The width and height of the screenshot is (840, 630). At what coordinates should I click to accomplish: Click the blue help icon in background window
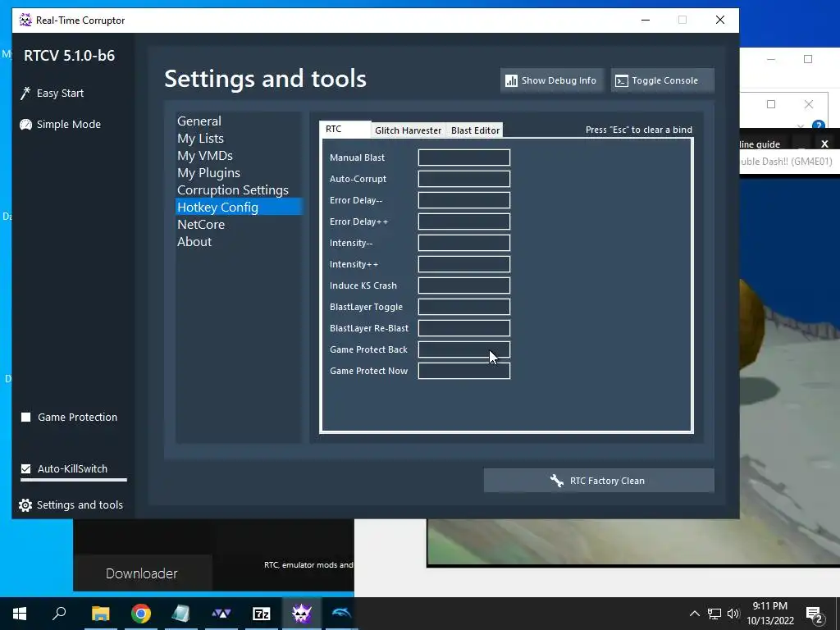tap(818, 126)
